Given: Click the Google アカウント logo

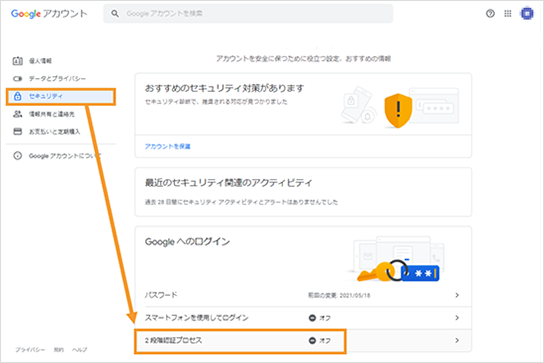Looking at the screenshot, I should point(49,14).
